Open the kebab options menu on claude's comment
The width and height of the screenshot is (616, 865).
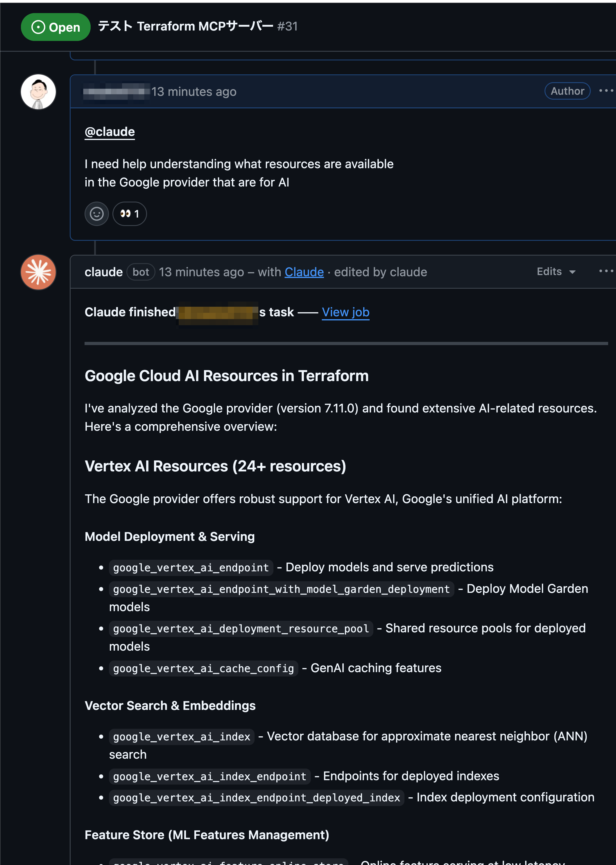tap(606, 271)
